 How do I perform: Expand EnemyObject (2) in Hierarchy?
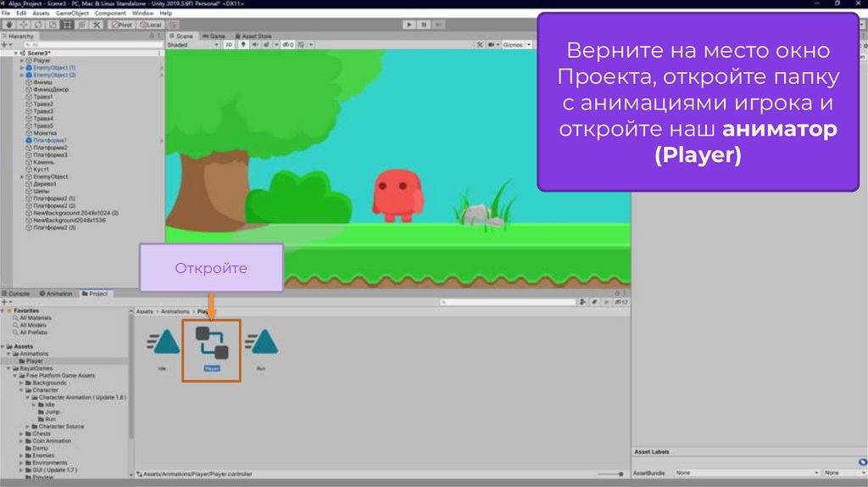pos(22,75)
